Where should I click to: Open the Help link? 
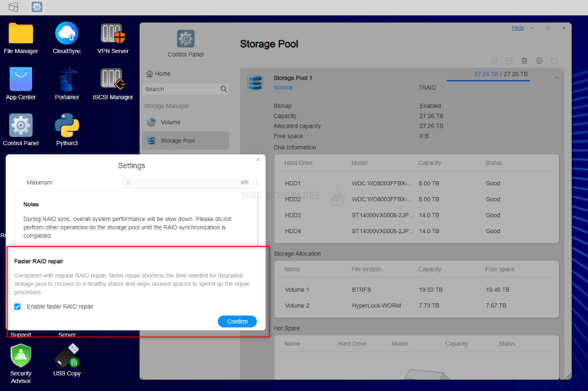tap(518, 27)
